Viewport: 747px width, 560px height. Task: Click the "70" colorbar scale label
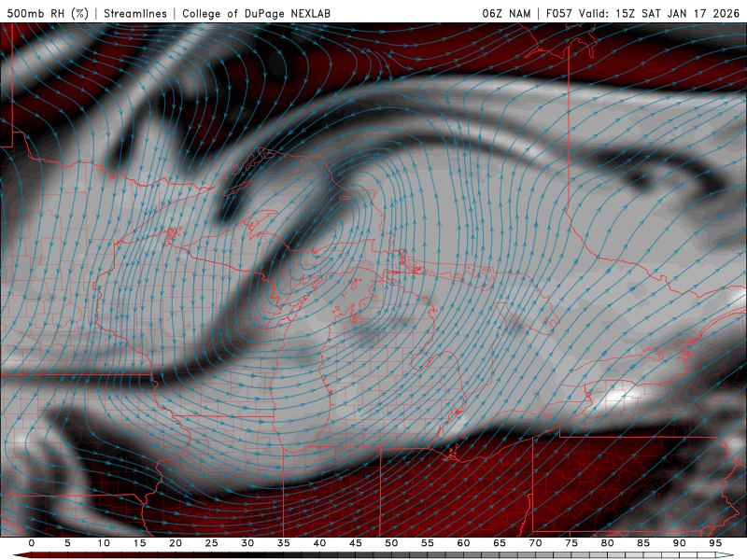[x=535, y=543]
